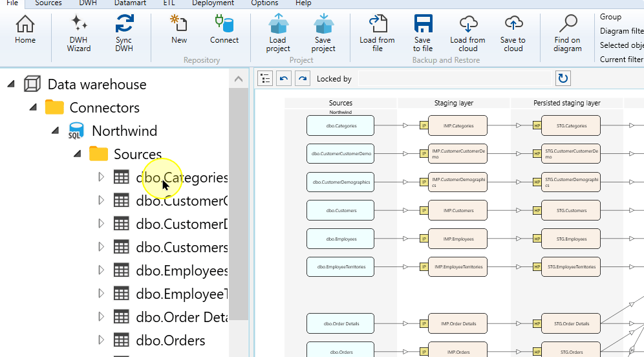The height and width of the screenshot is (357, 644).
Task: Click HP badge of STG.Categories node
Action: [x=537, y=125]
